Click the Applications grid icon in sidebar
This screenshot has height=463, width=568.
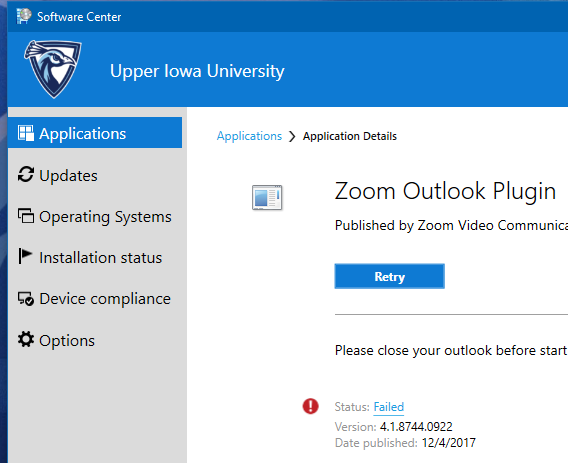click(26, 133)
